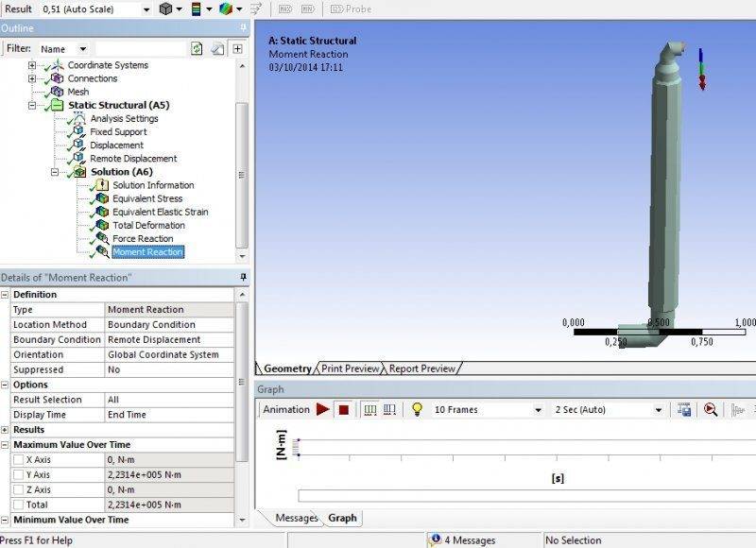Click the Filter text input field

[x=140, y=48]
